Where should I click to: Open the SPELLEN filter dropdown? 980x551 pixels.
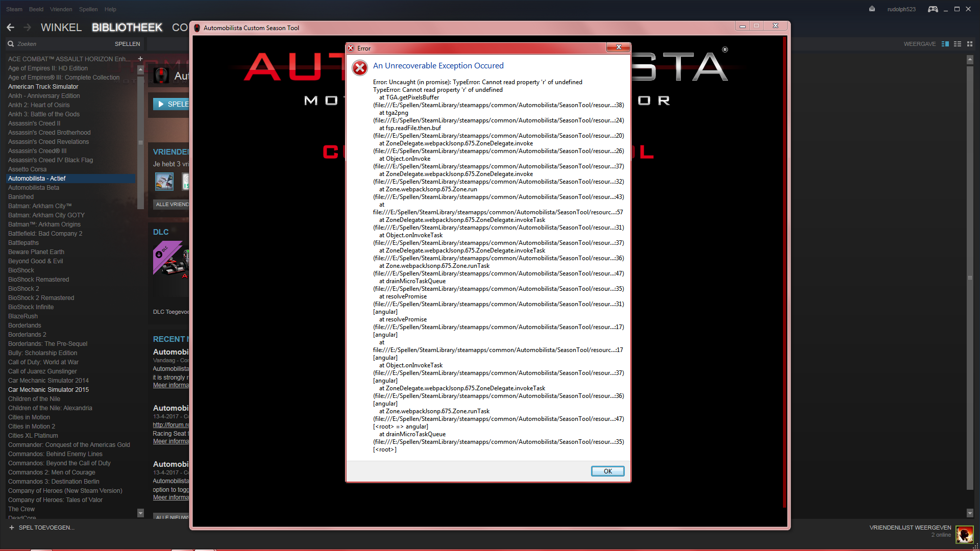127,44
